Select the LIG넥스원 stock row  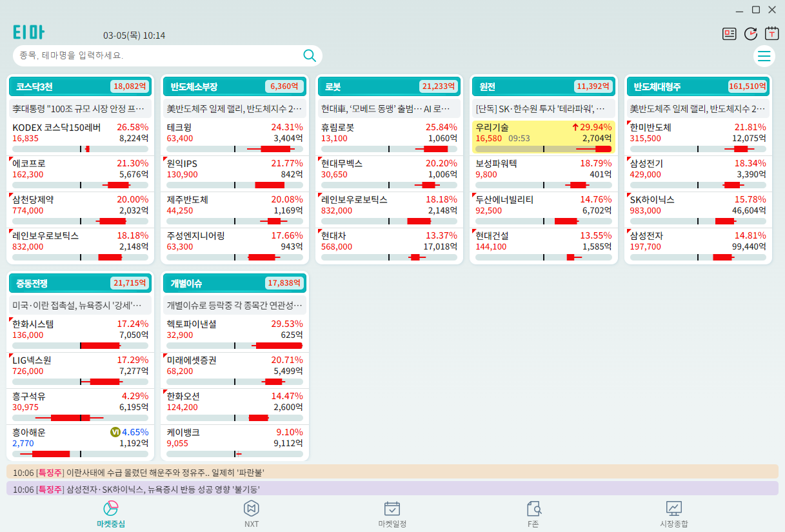[x=80, y=369]
